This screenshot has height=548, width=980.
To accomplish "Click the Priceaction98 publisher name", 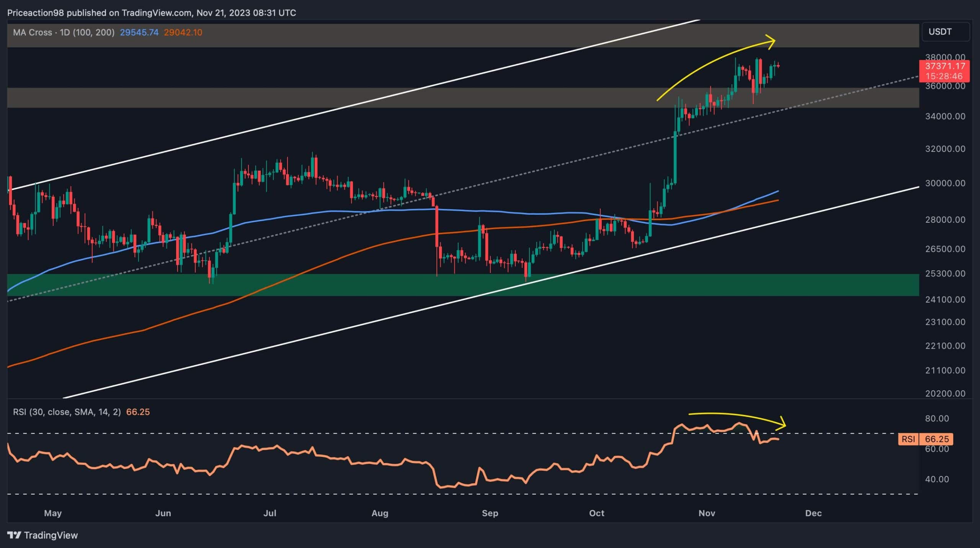I will click(36, 13).
